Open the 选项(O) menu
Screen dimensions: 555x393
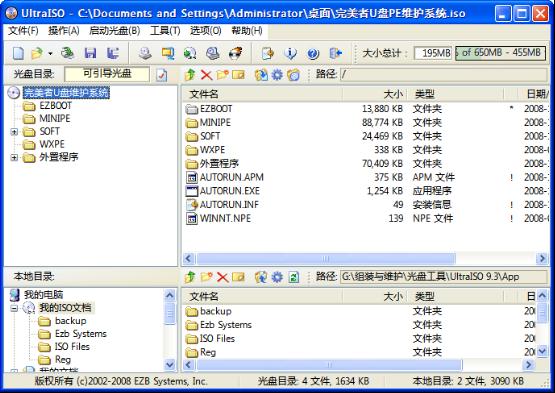pos(206,31)
